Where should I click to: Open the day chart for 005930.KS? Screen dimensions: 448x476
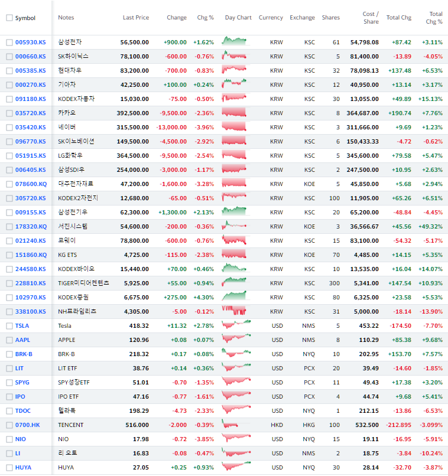click(236, 41)
